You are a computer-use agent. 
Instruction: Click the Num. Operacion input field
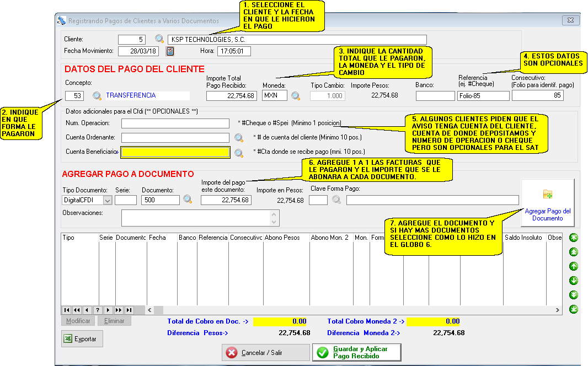175,123
